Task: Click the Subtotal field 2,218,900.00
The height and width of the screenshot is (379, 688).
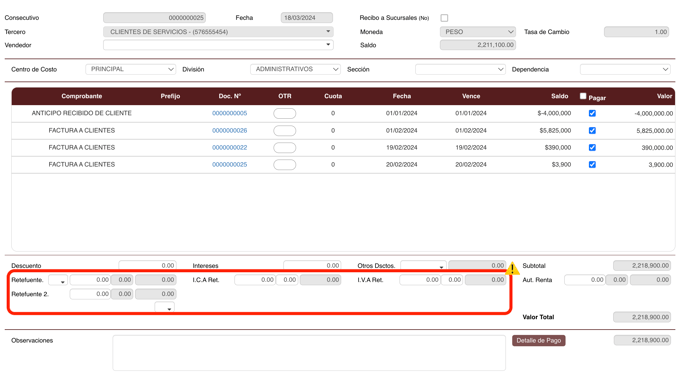Action: click(642, 265)
